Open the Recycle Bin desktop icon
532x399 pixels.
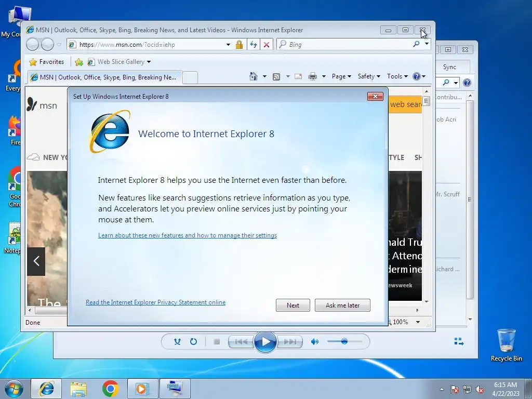pyautogui.click(x=506, y=344)
